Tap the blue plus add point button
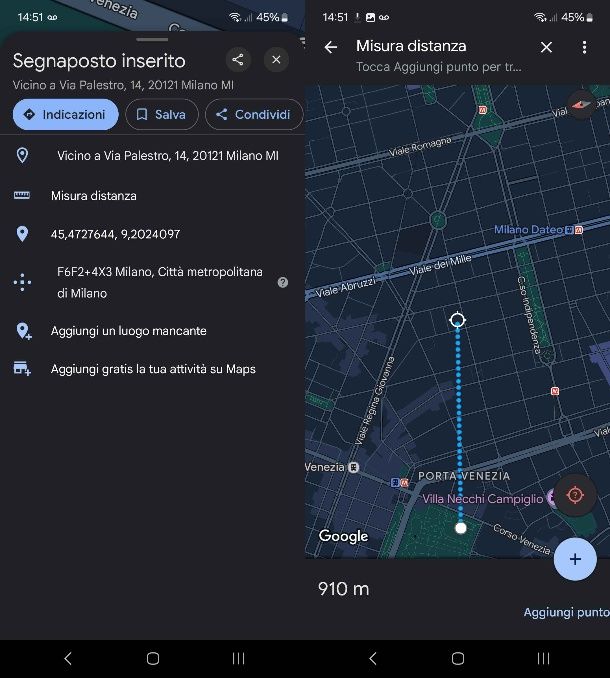The height and width of the screenshot is (678, 610). point(575,559)
